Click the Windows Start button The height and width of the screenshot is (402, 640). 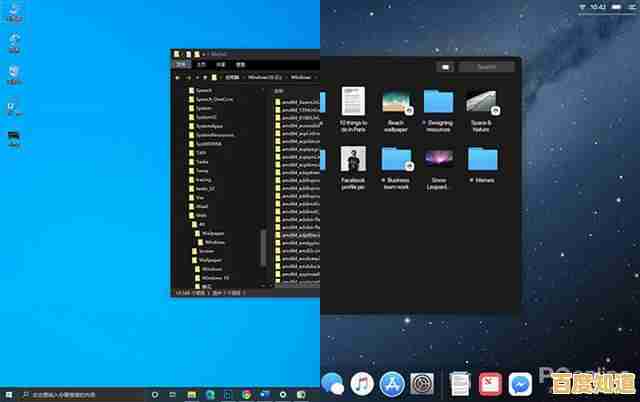tap(8, 395)
